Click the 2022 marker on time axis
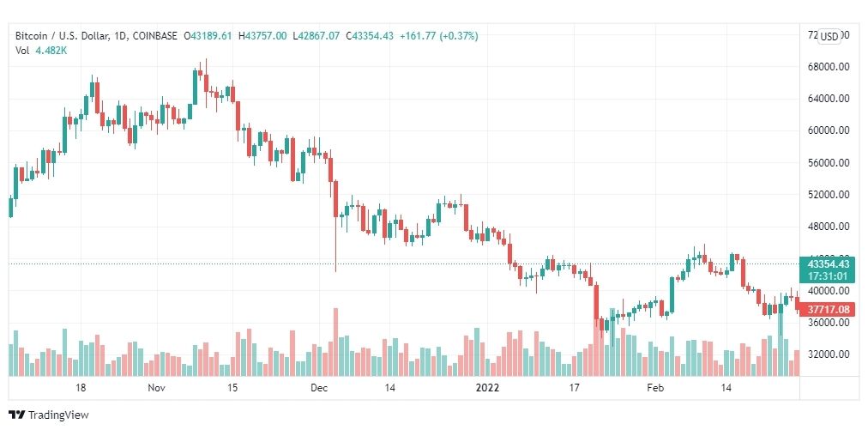Screen dimensions: 868x430 pos(488,387)
